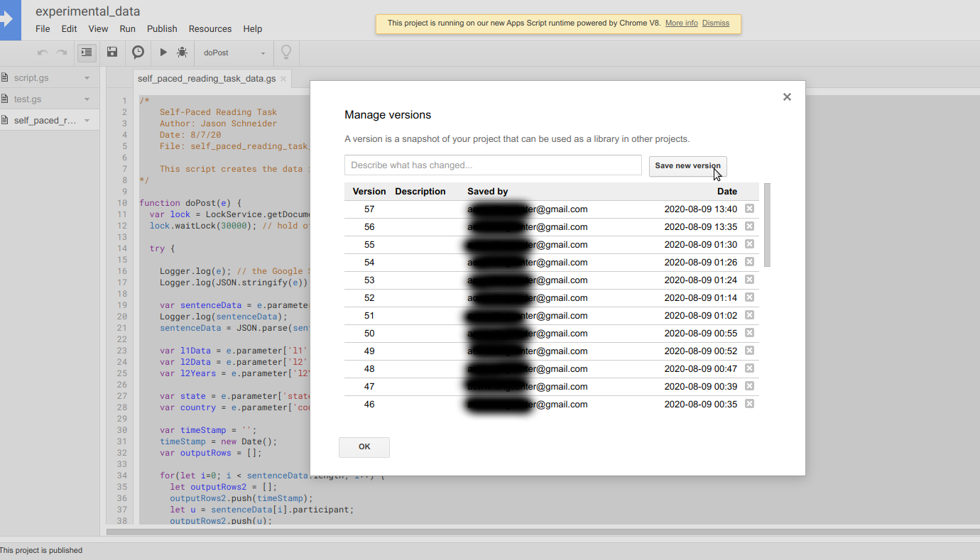Click version number 46 cell
This screenshot has height=560, width=980.
(x=369, y=405)
